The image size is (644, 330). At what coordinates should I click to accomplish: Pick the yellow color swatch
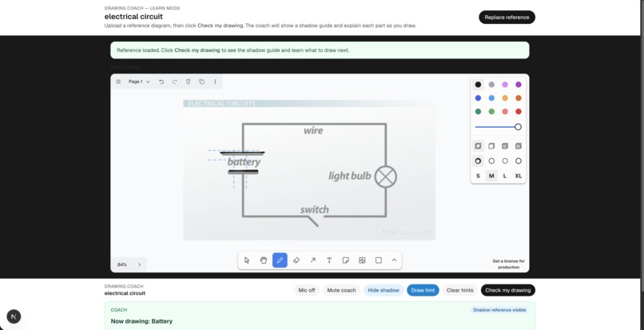[x=505, y=98]
